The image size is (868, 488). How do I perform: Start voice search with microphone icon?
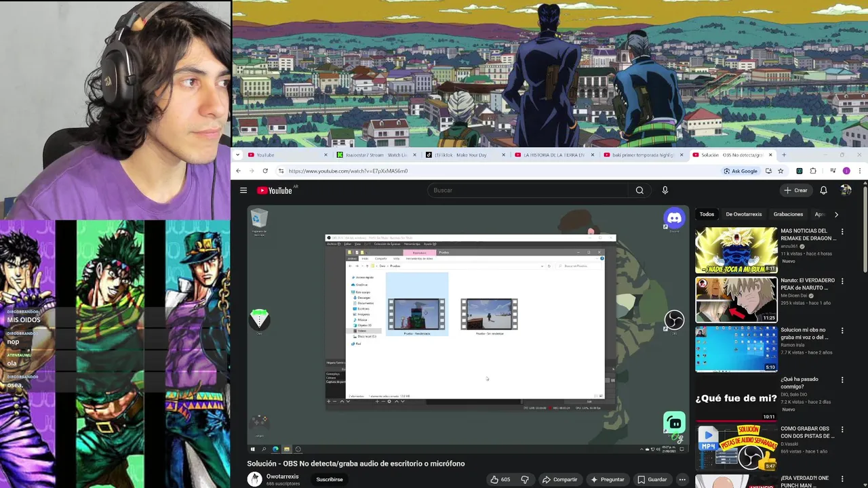tap(665, 190)
